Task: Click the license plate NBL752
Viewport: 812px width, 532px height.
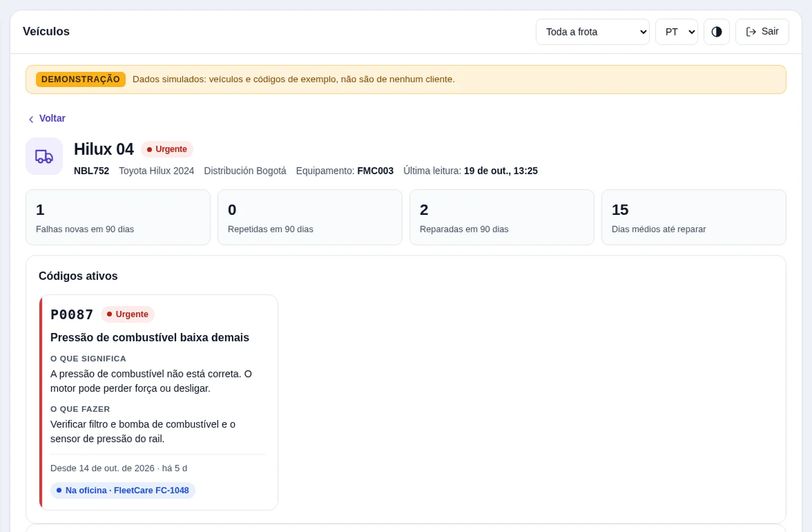Action: pyautogui.click(x=91, y=171)
